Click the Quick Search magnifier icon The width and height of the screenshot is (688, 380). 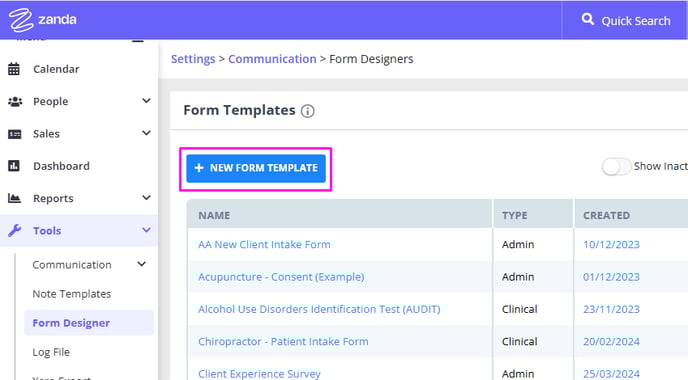tap(588, 19)
